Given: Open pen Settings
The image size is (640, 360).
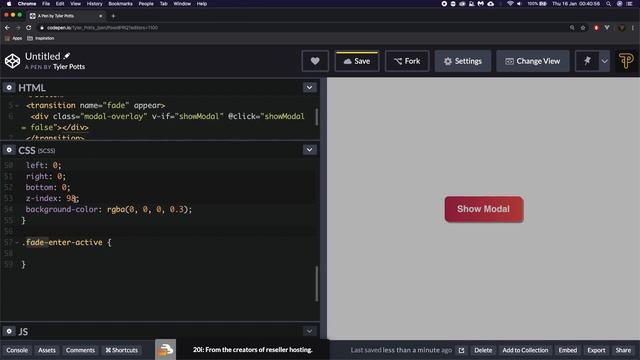Looking at the screenshot, I should tap(463, 61).
